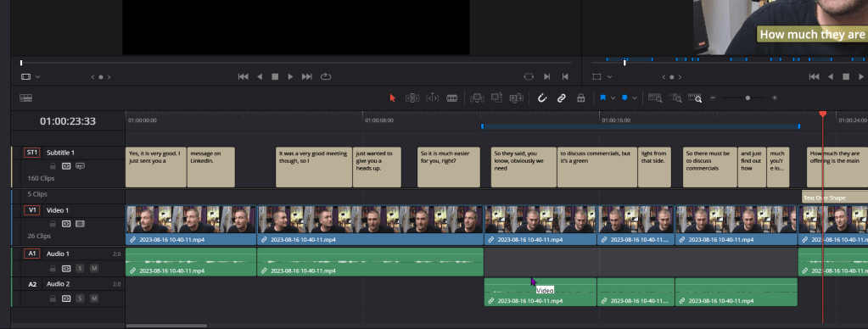The width and height of the screenshot is (868, 329).
Task: Play reverse in the source viewer
Action: click(260, 77)
